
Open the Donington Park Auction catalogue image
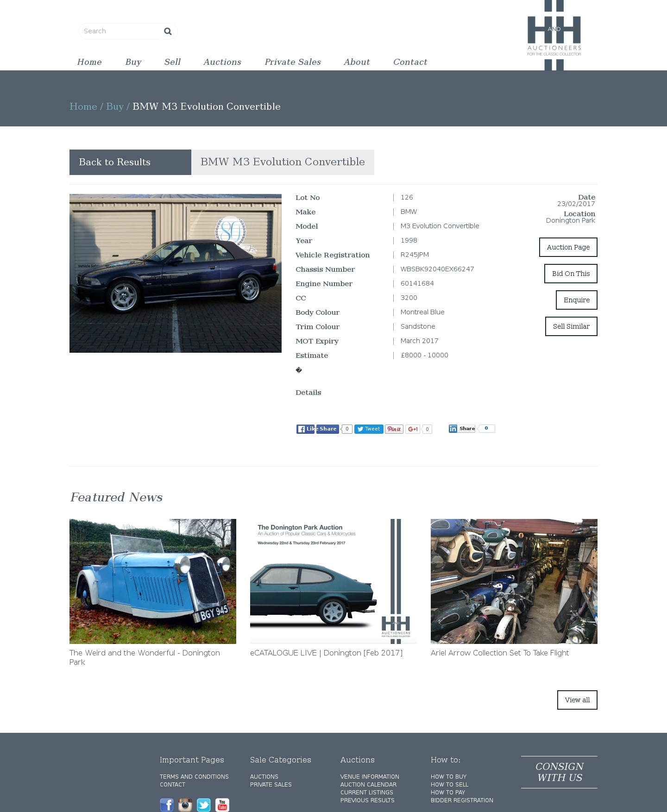point(333,581)
